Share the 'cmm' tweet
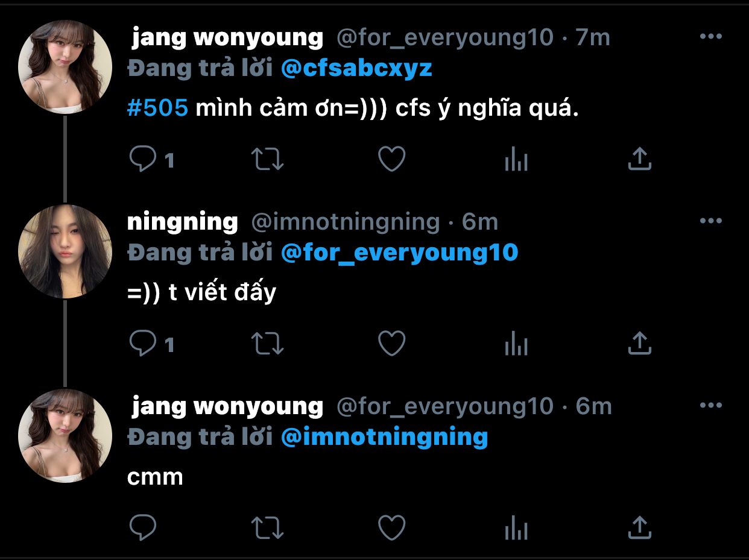 click(x=639, y=529)
